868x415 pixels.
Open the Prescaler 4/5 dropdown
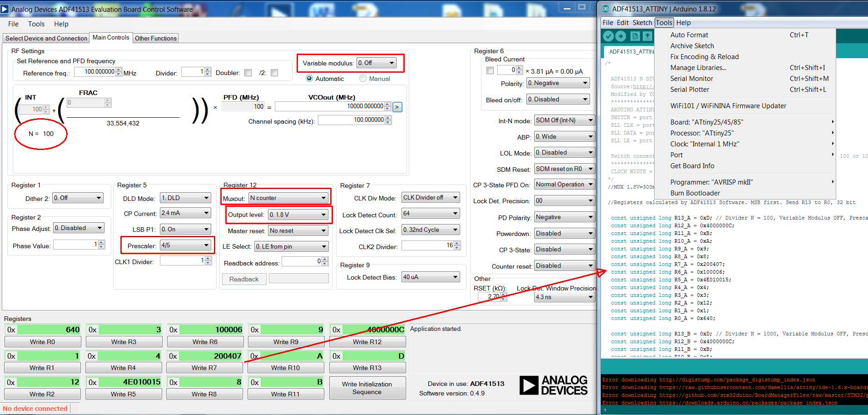click(186, 245)
